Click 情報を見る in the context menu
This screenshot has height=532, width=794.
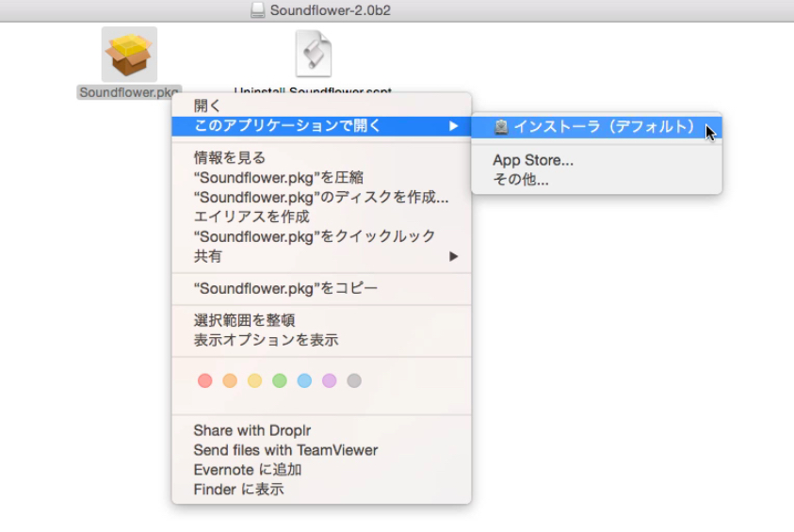tap(321, 158)
